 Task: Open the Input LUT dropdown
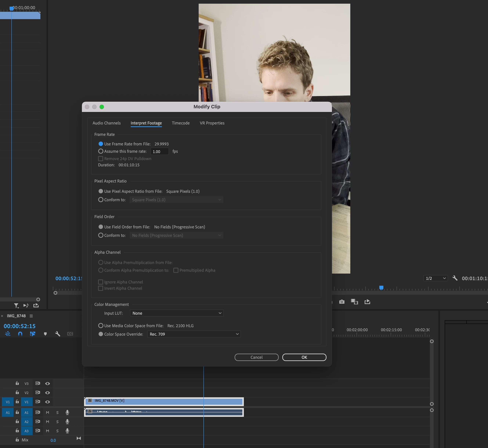(176, 313)
